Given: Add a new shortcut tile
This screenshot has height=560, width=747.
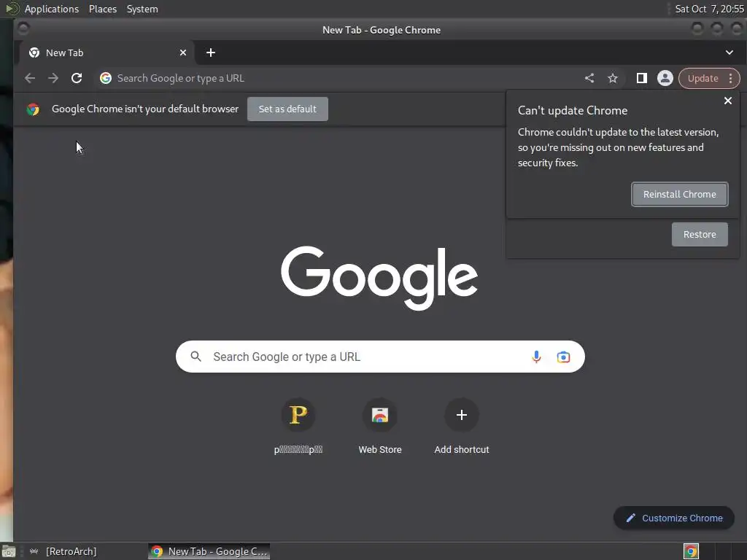Looking at the screenshot, I should click(x=461, y=415).
